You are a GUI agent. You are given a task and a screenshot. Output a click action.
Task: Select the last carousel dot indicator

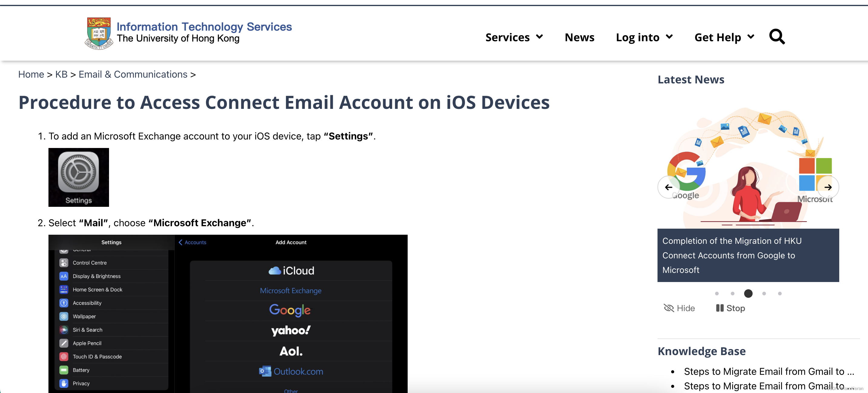coord(780,294)
